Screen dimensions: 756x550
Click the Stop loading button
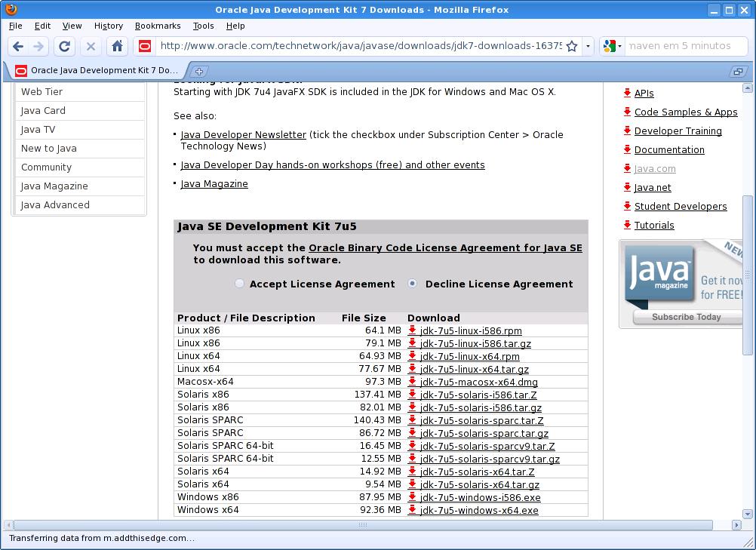[91, 46]
